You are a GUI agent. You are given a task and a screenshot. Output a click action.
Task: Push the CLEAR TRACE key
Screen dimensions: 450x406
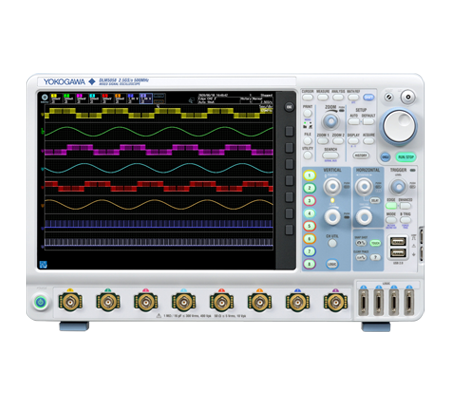point(360,257)
